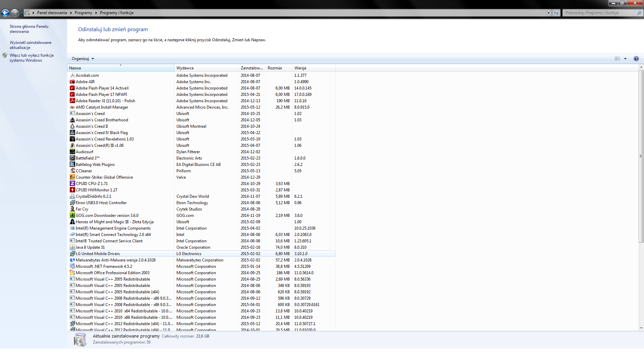Click the CrystalDiskInfo 6.2.1 icon
644x362 pixels.
click(x=72, y=196)
